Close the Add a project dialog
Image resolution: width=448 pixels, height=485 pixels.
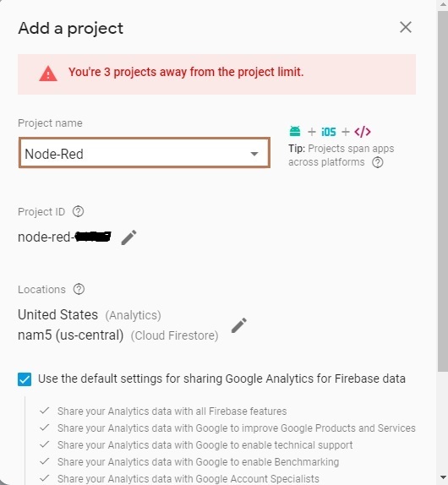click(x=405, y=27)
